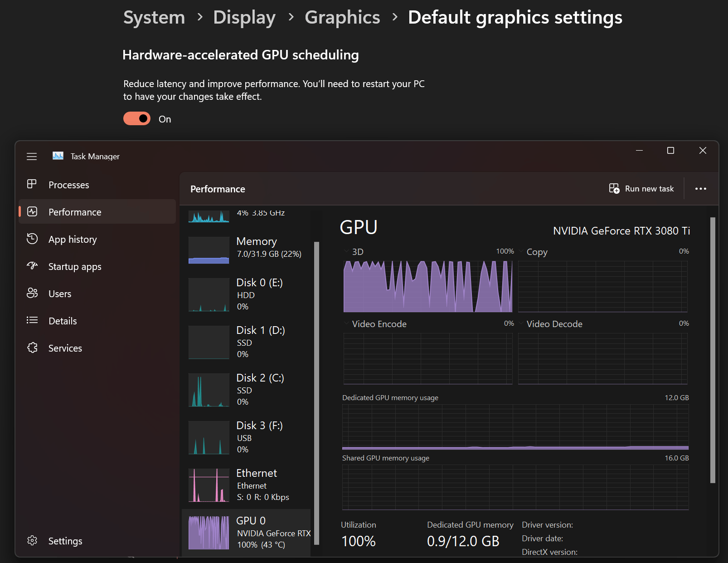The height and width of the screenshot is (563, 728).
Task: Click the Performance waveform icon in sidebar
Action: [x=32, y=211]
